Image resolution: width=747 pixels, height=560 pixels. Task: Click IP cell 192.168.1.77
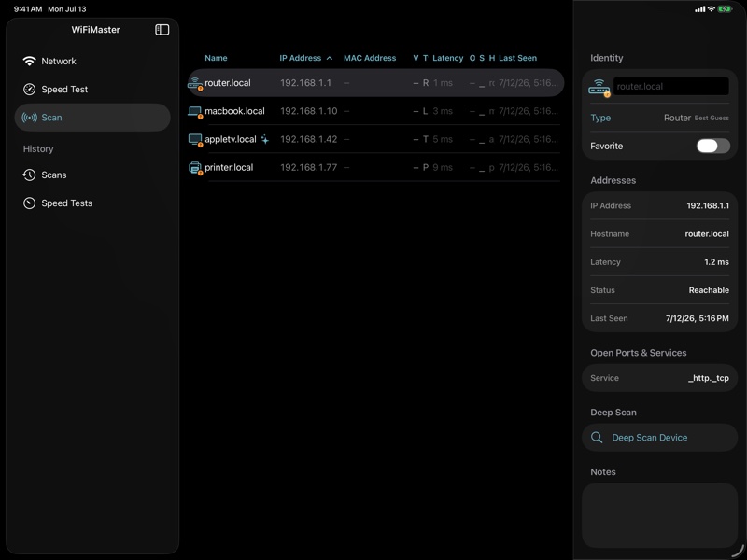point(309,167)
